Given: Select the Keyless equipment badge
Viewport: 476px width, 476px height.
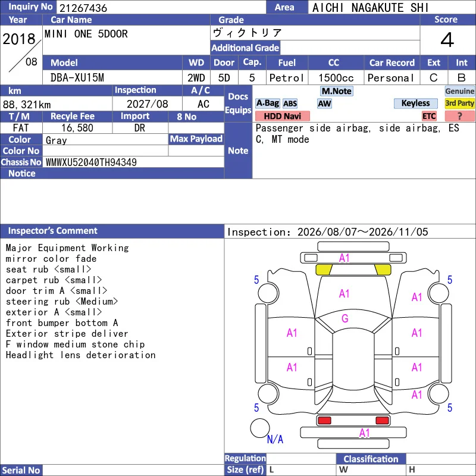Looking at the screenshot, I should click(x=415, y=103).
